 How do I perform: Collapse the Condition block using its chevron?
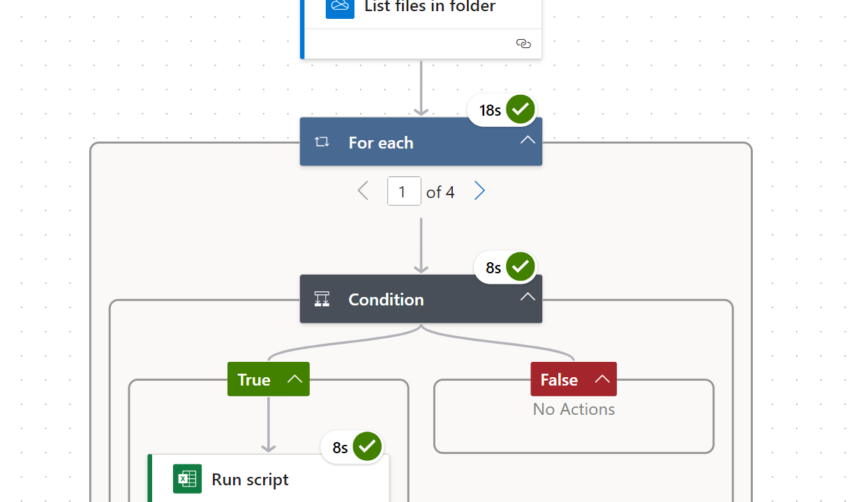tap(527, 297)
